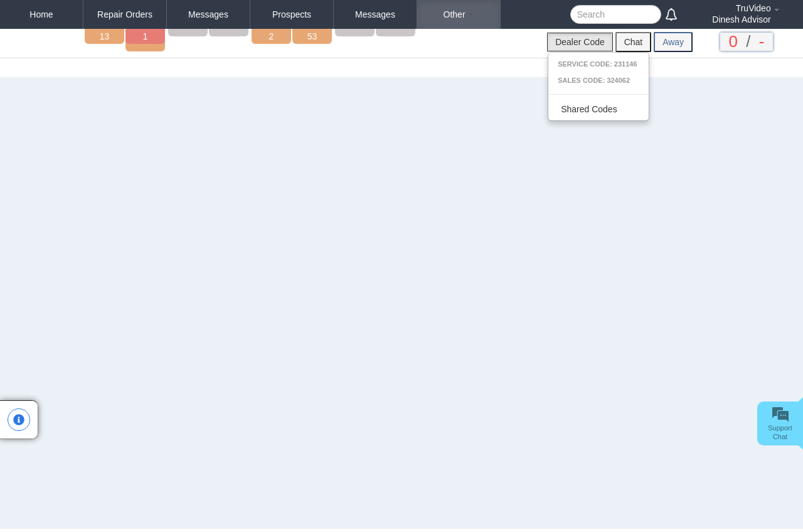The width and height of the screenshot is (803, 532).
Task: Toggle the Away status button
Action: 673,42
